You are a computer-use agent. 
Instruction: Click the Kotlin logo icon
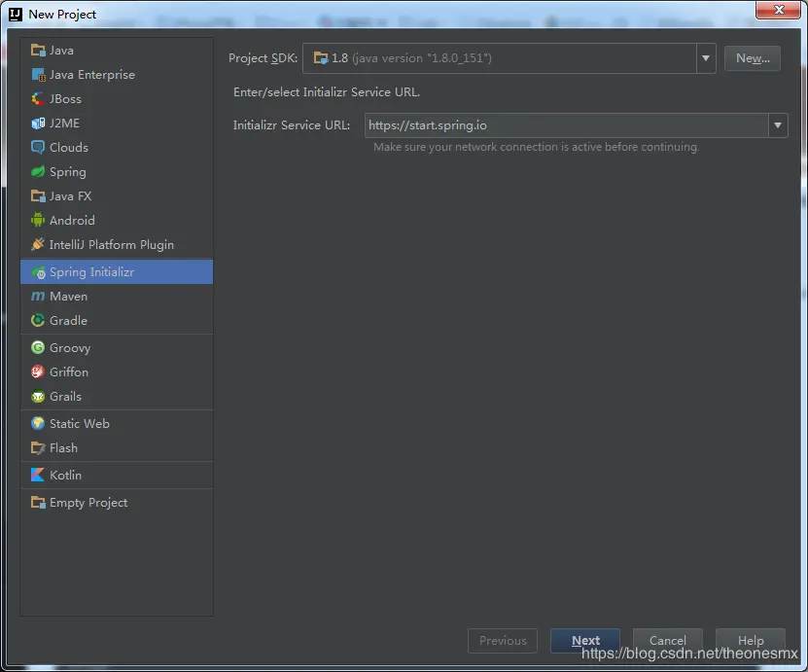[38, 476]
